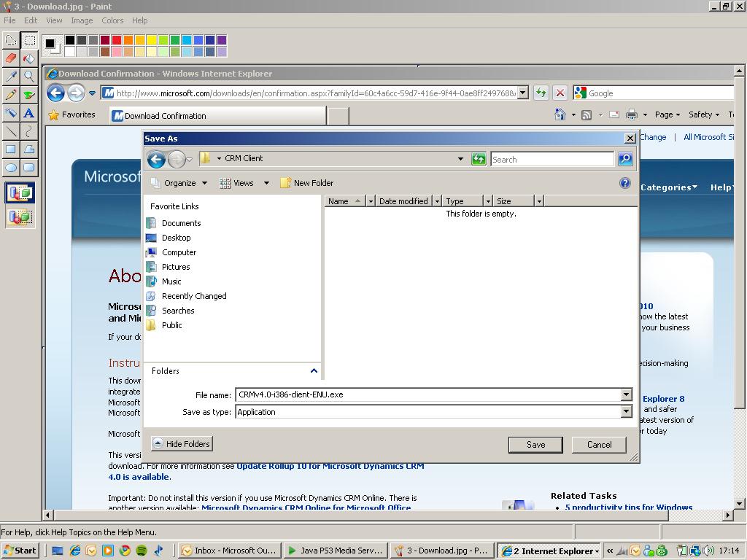Click the Hide Folders button
This screenshot has height=560, width=747.
tap(182, 444)
